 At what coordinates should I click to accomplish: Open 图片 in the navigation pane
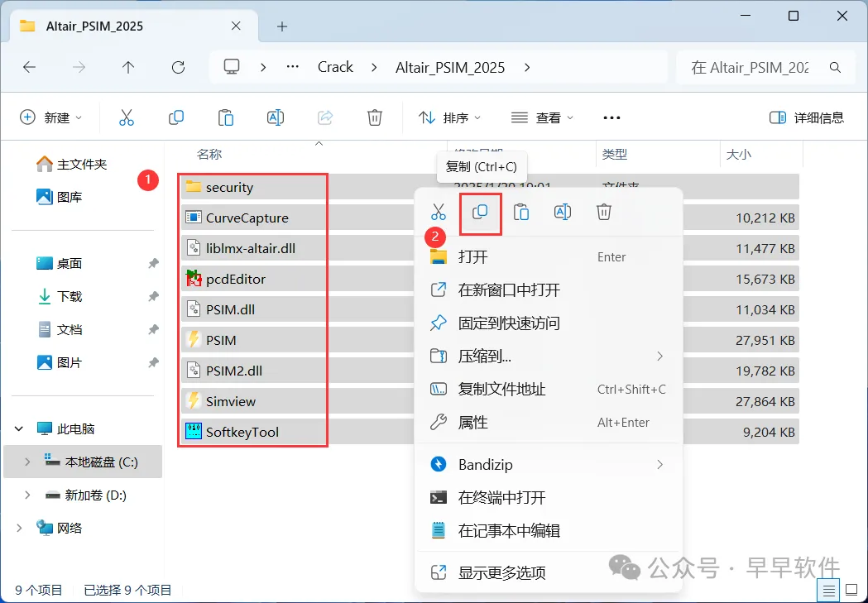point(60,363)
